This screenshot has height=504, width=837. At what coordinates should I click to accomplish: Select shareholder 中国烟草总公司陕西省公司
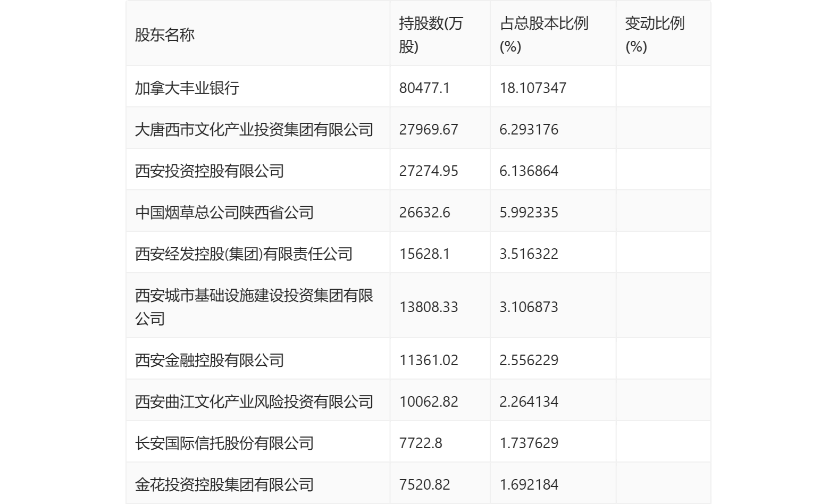click(224, 212)
